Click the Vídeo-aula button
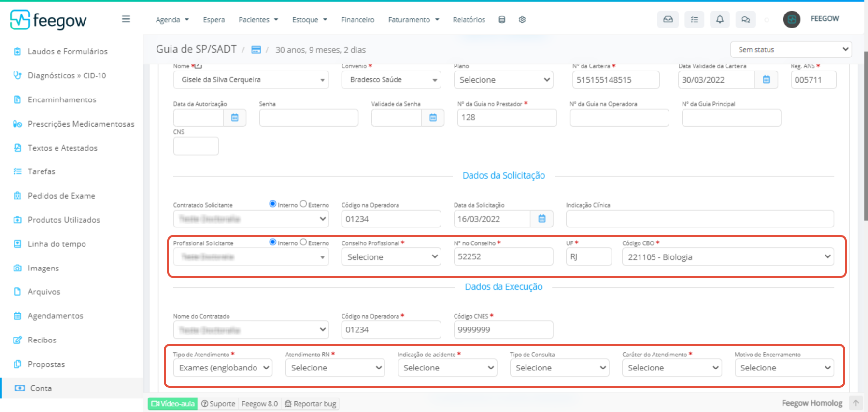 (x=173, y=404)
